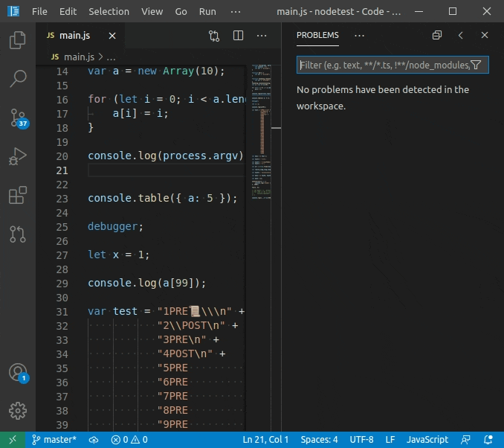Collapse all problems in the panel

pyautogui.click(x=437, y=35)
